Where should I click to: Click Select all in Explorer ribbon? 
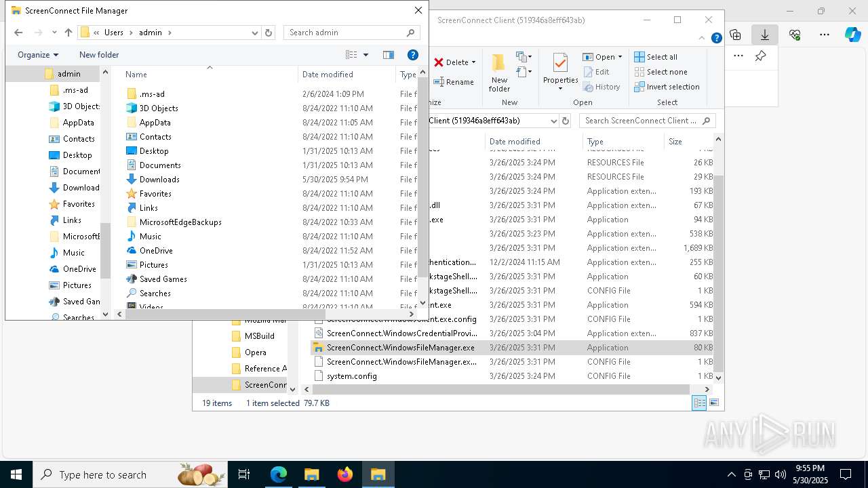click(656, 57)
